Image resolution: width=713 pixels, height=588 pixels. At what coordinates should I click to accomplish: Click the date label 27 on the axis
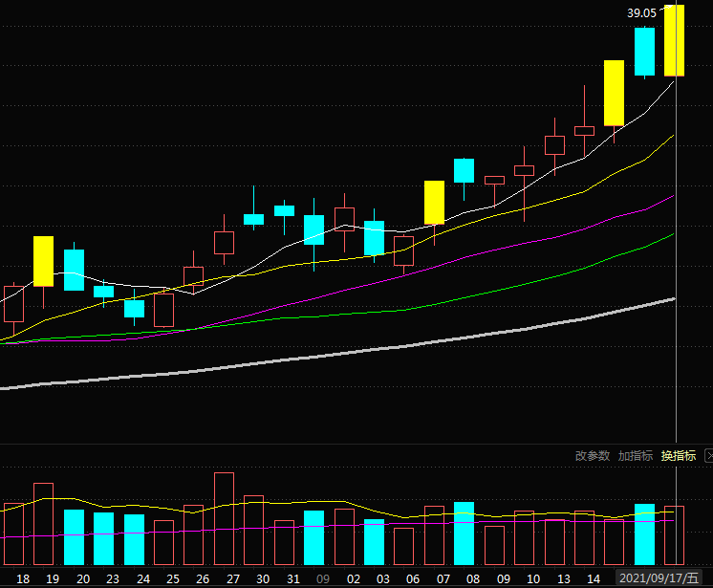coord(233,578)
